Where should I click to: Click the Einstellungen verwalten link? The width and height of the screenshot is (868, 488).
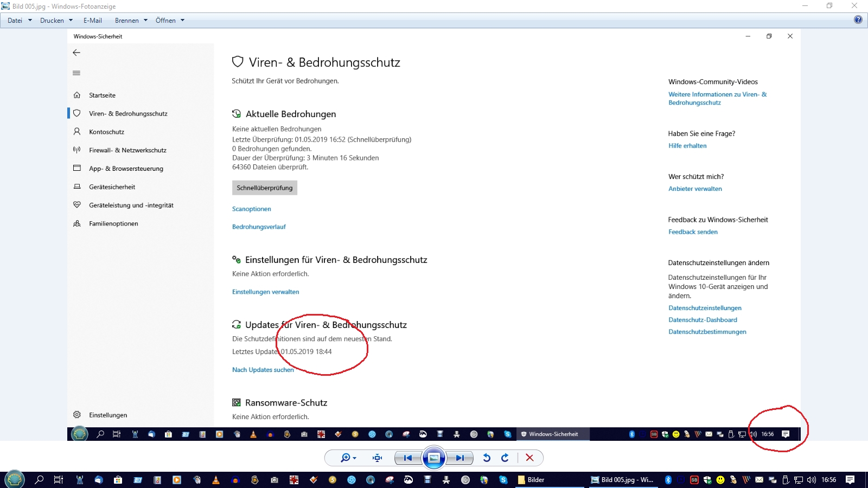pos(266,292)
